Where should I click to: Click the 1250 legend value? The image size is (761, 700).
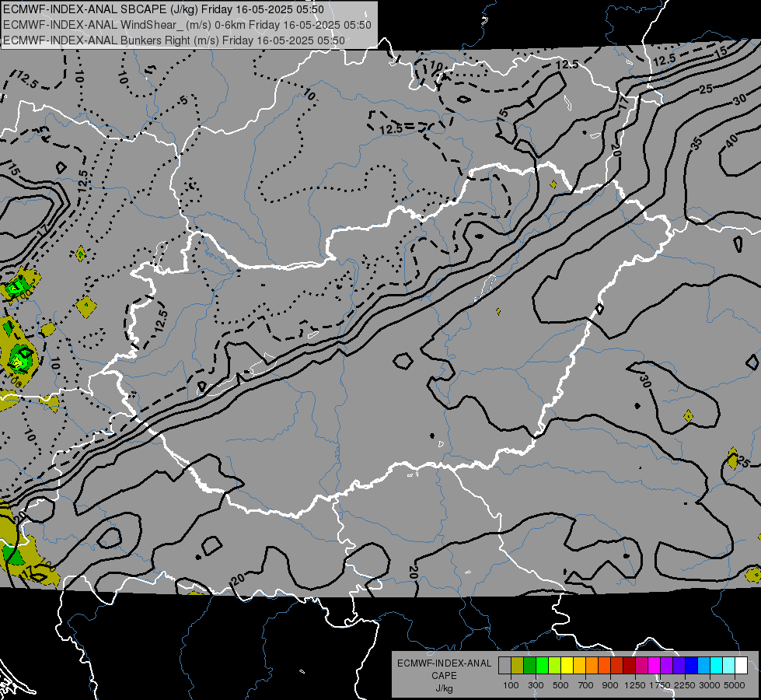click(x=635, y=685)
